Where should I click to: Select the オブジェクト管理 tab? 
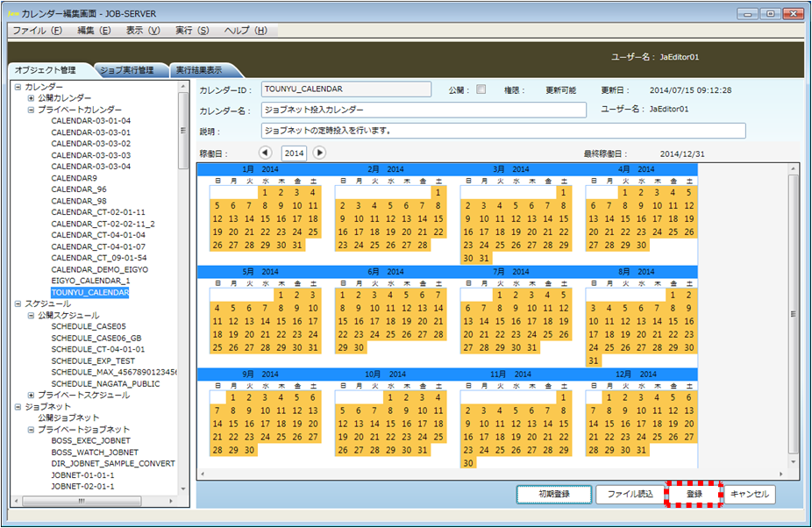pos(46,70)
